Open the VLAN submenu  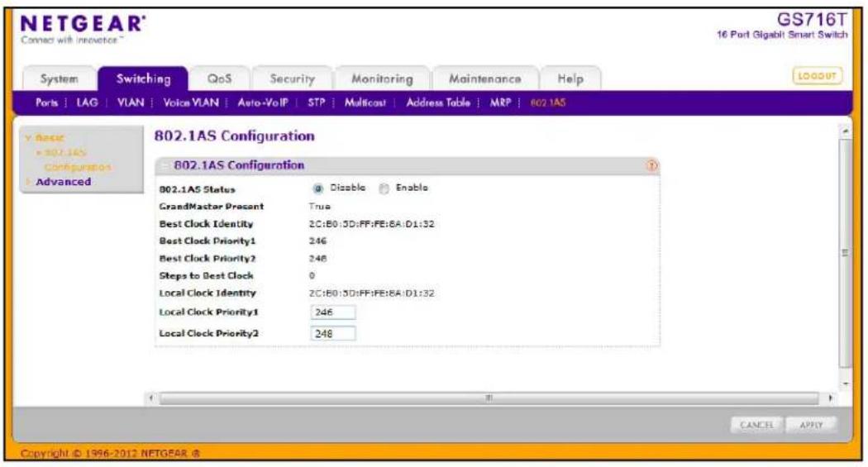131,102
